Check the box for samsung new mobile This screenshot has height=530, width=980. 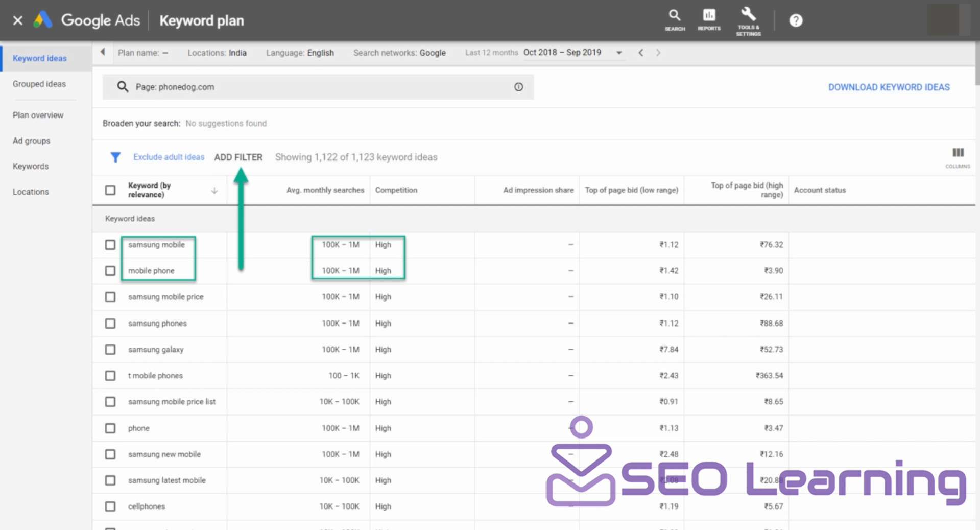pyautogui.click(x=110, y=454)
